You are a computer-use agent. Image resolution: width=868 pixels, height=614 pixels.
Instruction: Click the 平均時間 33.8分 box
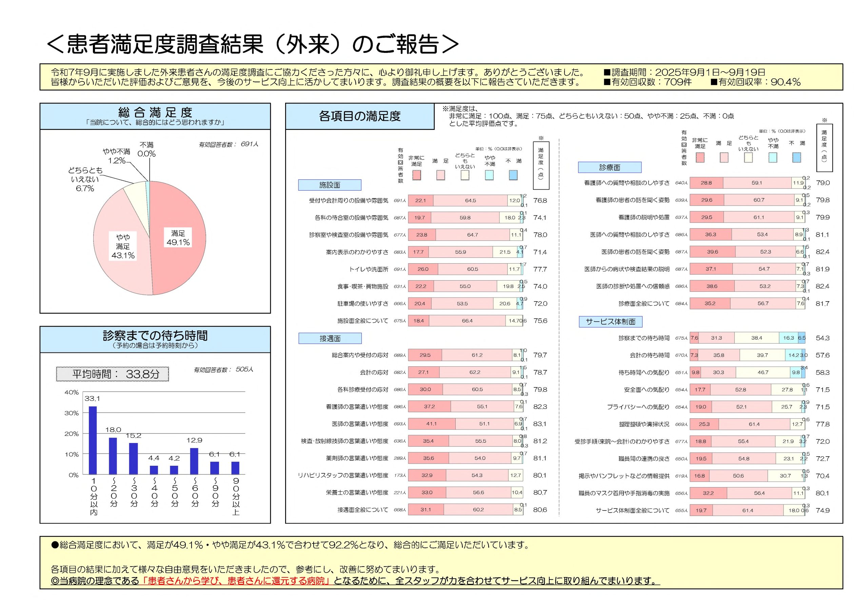(113, 374)
